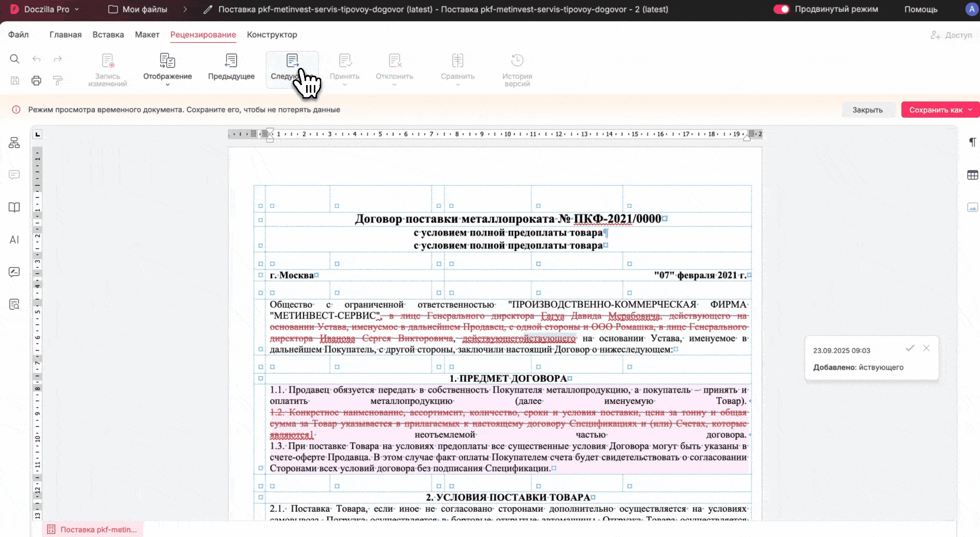Open the table settings icon on right sidebar
The image size is (980, 537).
(x=973, y=175)
